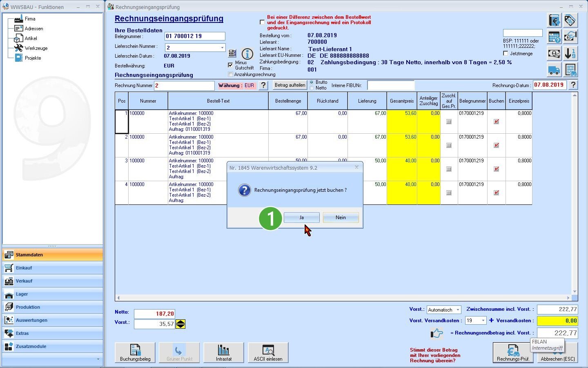Click the info circle icon beside Lieferschein

click(247, 54)
